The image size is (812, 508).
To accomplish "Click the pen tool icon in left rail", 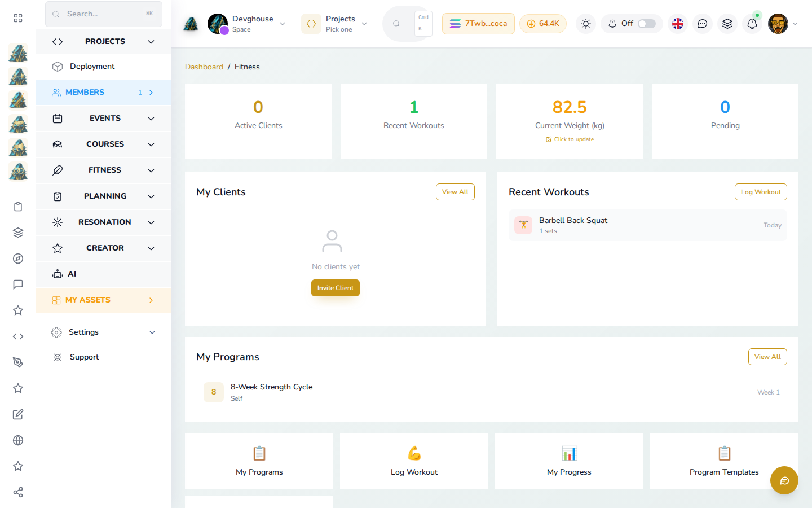I will click(18, 362).
